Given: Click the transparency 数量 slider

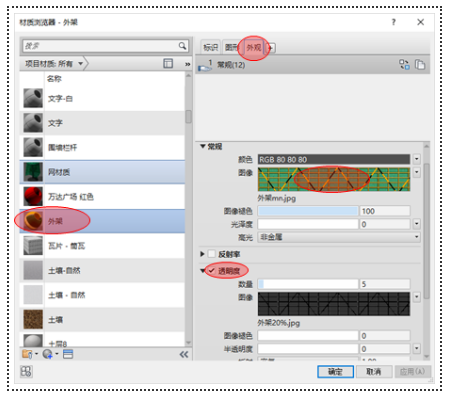Looking at the screenshot, I should point(308,284).
